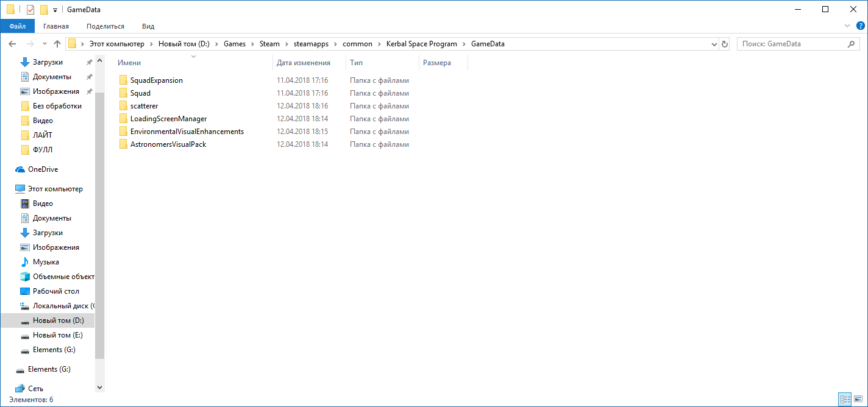
Task: Click the search magnifier icon
Action: [852, 44]
